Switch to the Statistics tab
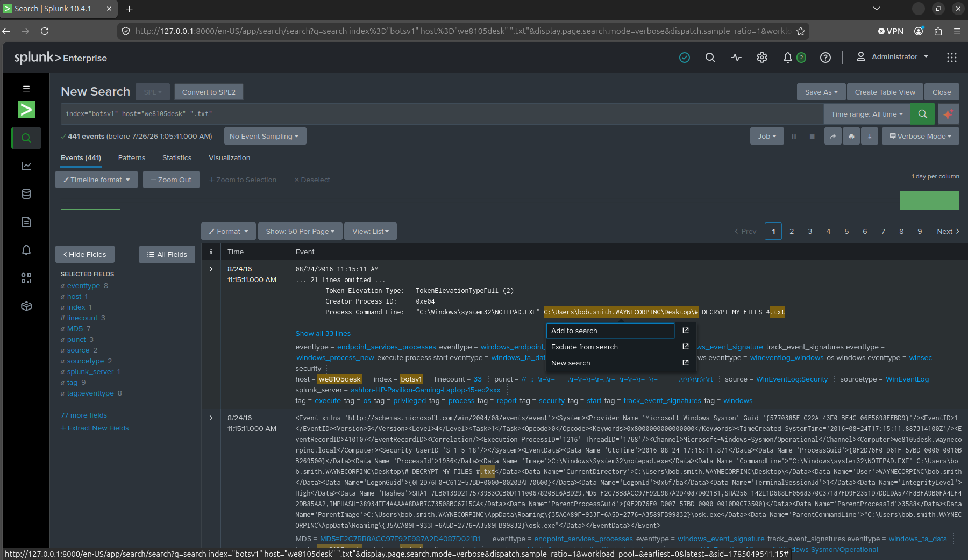The height and width of the screenshot is (560, 968). 177,157
